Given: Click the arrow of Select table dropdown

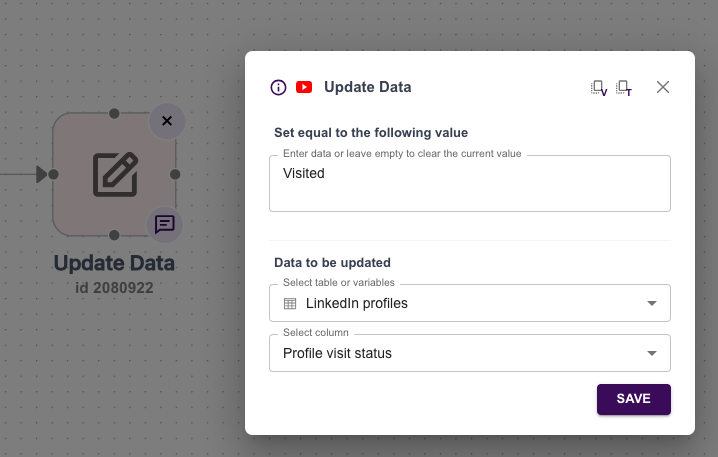Looking at the screenshot, I should point(652,303).
